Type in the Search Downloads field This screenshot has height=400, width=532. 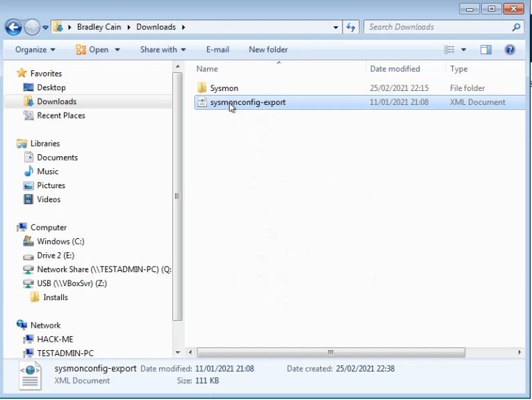click(438, 27)
